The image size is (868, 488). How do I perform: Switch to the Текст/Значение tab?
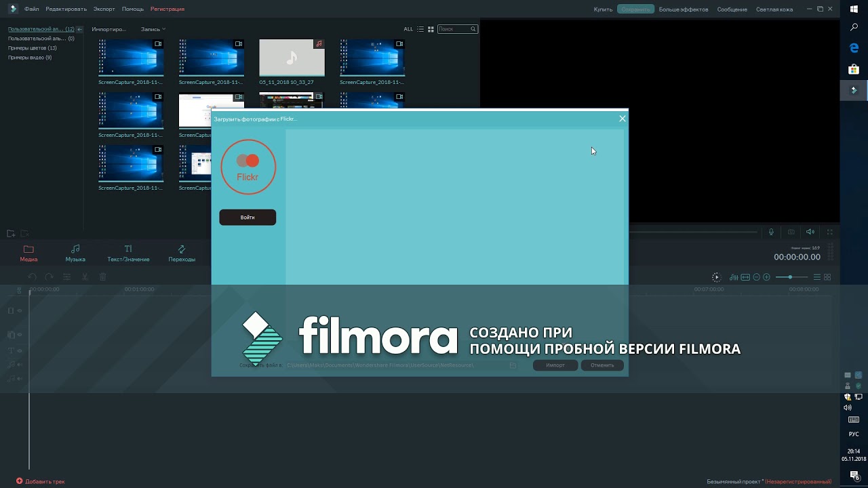[128, 253]
